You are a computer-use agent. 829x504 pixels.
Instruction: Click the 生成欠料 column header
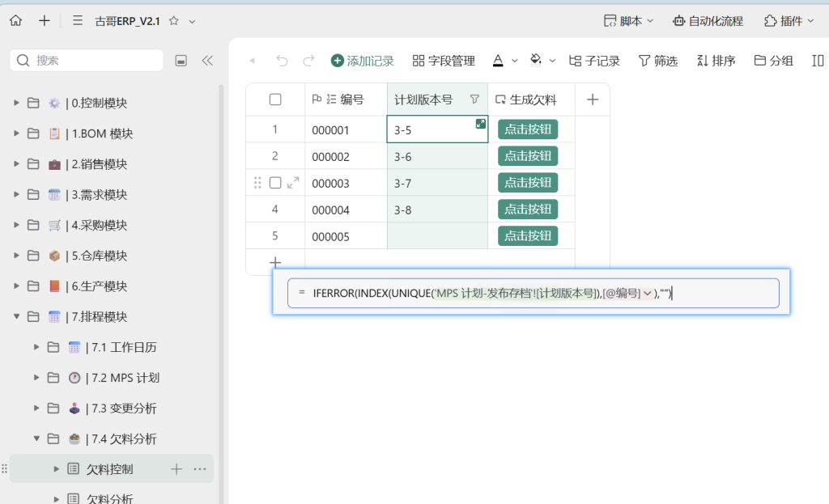[531, 100]
